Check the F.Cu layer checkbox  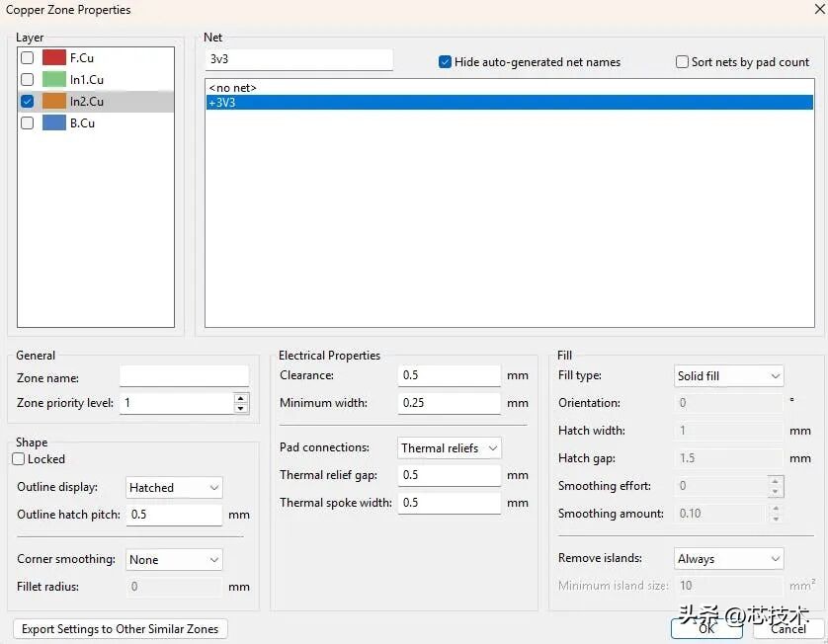pos(27,57)
